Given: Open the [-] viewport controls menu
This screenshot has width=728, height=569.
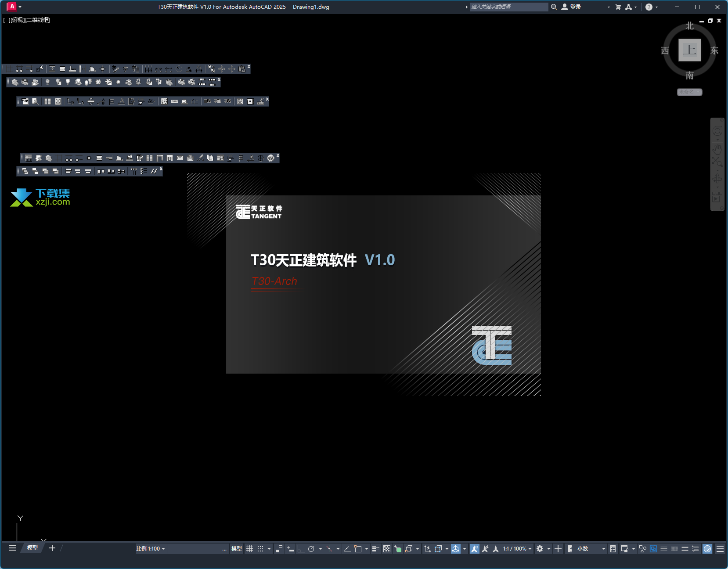Looking at the screenshot, I should (x=7, y=20).
